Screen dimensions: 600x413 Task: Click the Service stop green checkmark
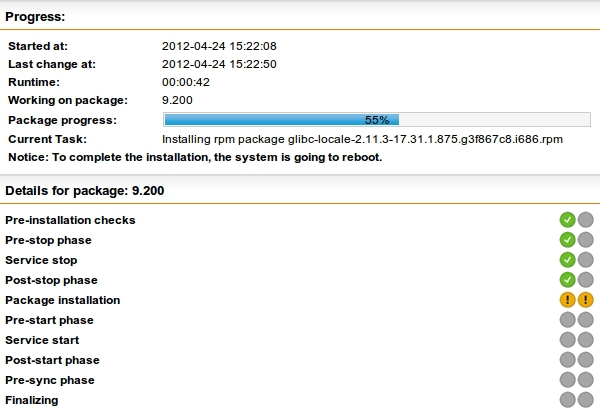[567, 260]
